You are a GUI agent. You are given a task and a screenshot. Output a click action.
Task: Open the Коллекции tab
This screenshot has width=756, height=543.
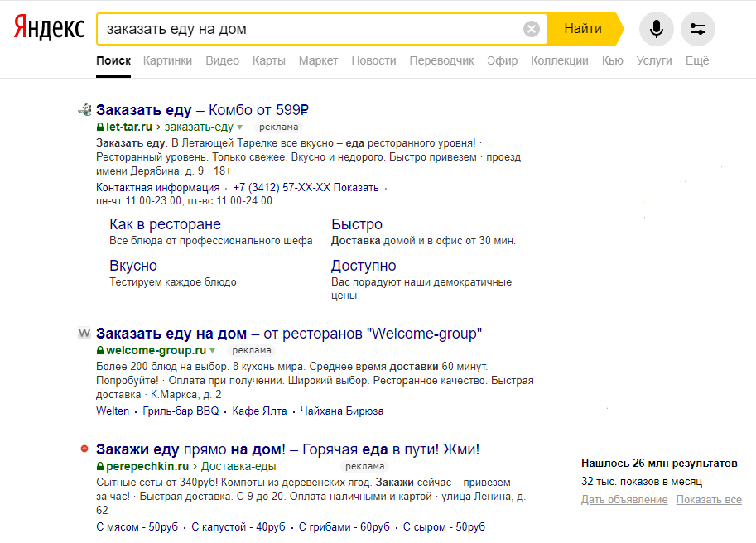[559, 60]
